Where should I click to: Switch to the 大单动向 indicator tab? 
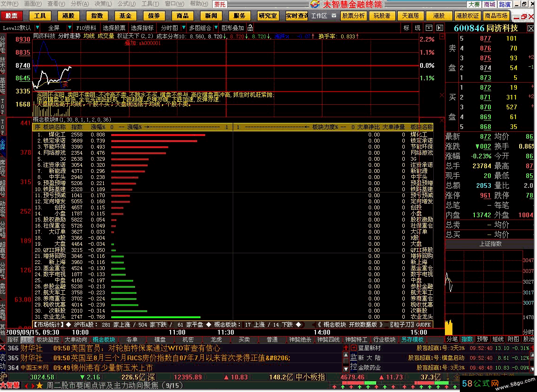[x=76, y=339]
